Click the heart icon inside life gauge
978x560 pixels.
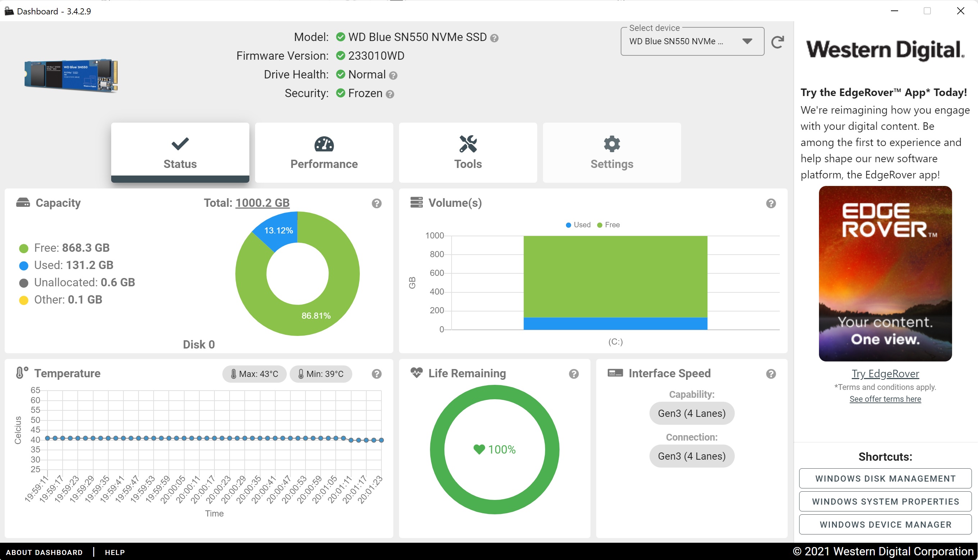tap(479, 449)
